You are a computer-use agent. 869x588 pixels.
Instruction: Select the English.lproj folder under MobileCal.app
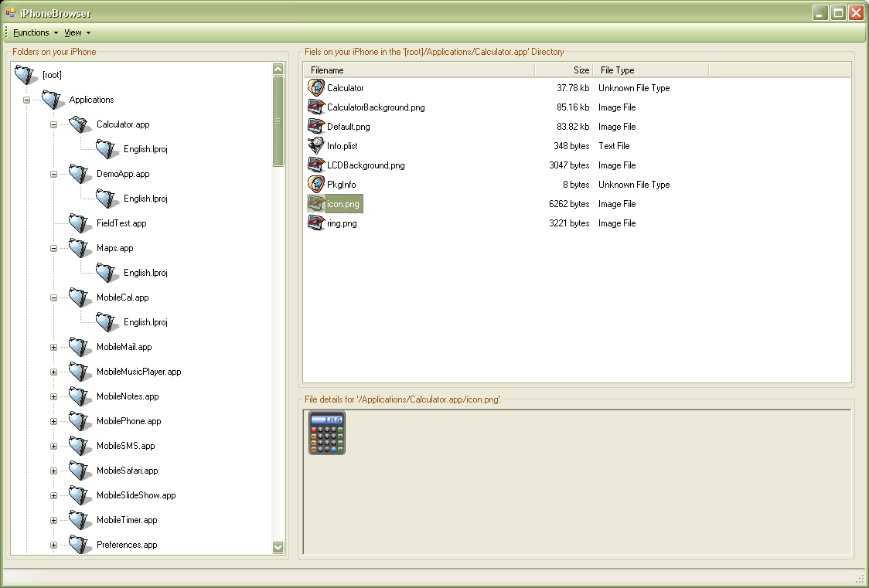146,322
